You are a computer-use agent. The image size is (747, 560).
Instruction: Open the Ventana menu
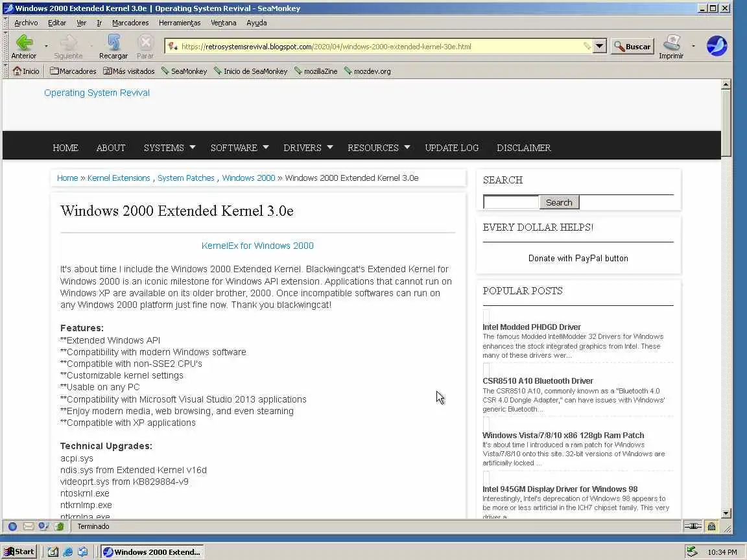click(224, 23)
